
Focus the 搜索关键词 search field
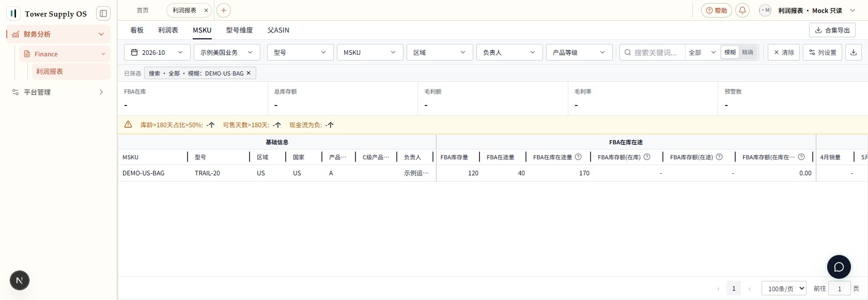(655, 52)
